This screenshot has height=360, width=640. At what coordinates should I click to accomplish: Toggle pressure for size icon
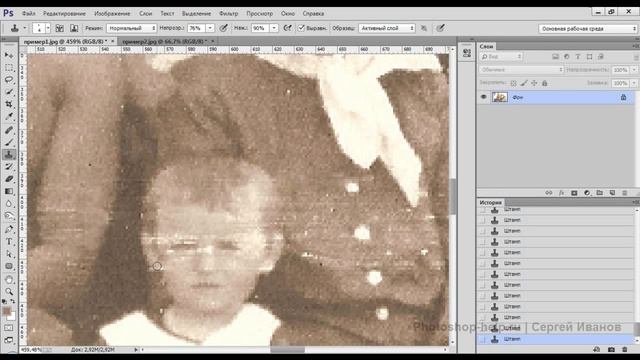pyautogui.click(x=440, y=28)
